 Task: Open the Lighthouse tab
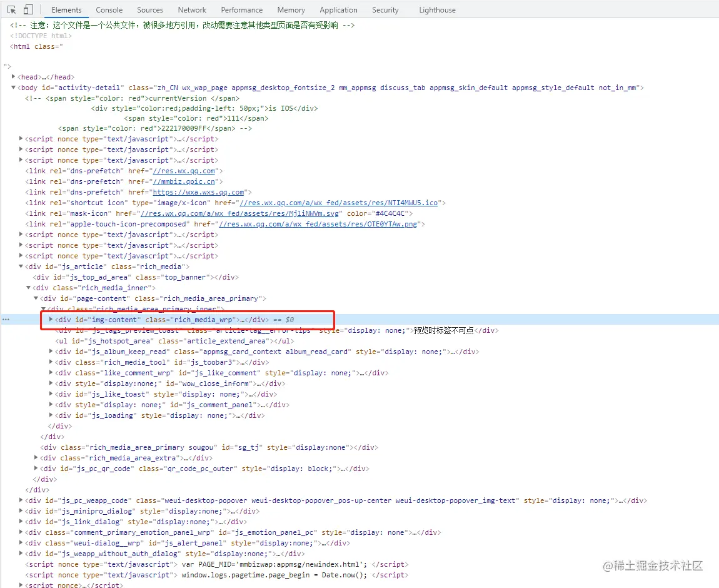point(438,9)
